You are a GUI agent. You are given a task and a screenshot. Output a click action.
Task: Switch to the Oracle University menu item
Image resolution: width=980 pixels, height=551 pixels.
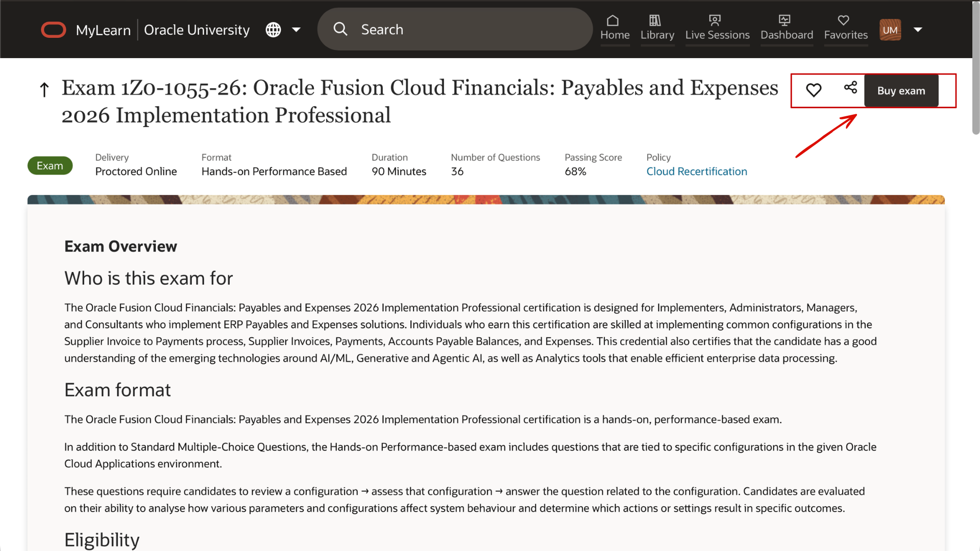click(x=197, y=30)
